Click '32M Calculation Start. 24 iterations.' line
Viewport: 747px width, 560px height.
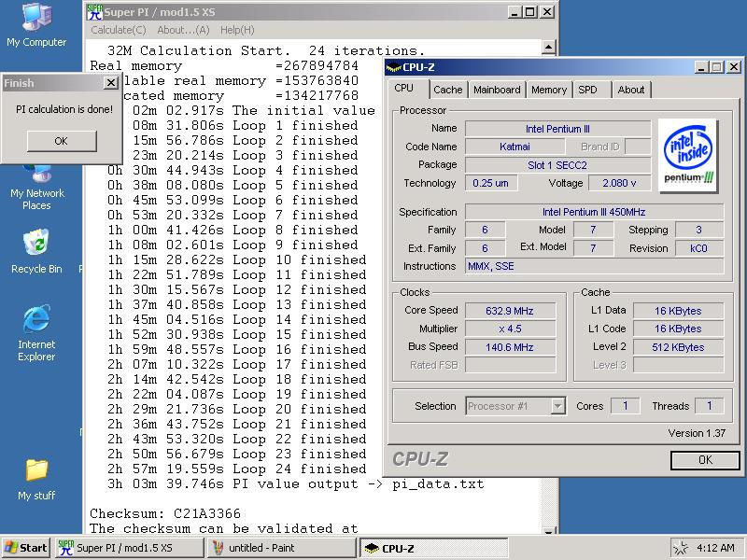[265, 50]
